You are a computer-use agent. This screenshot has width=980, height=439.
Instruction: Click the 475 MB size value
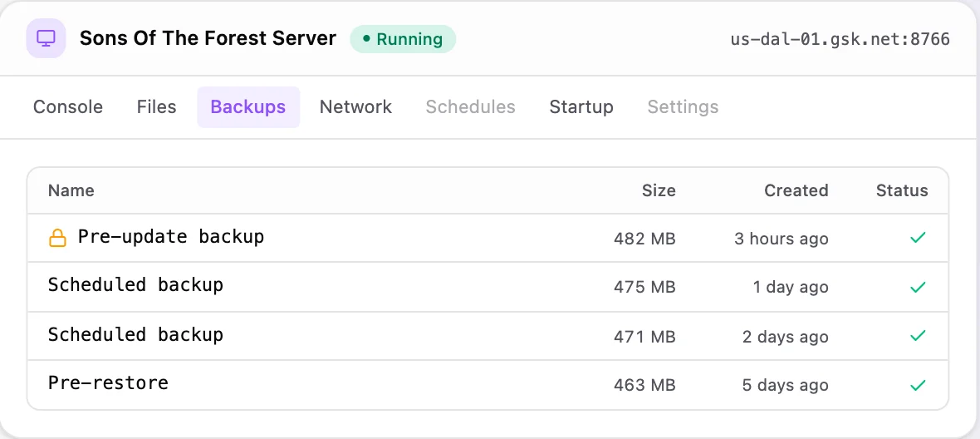(x=644, y=288)
